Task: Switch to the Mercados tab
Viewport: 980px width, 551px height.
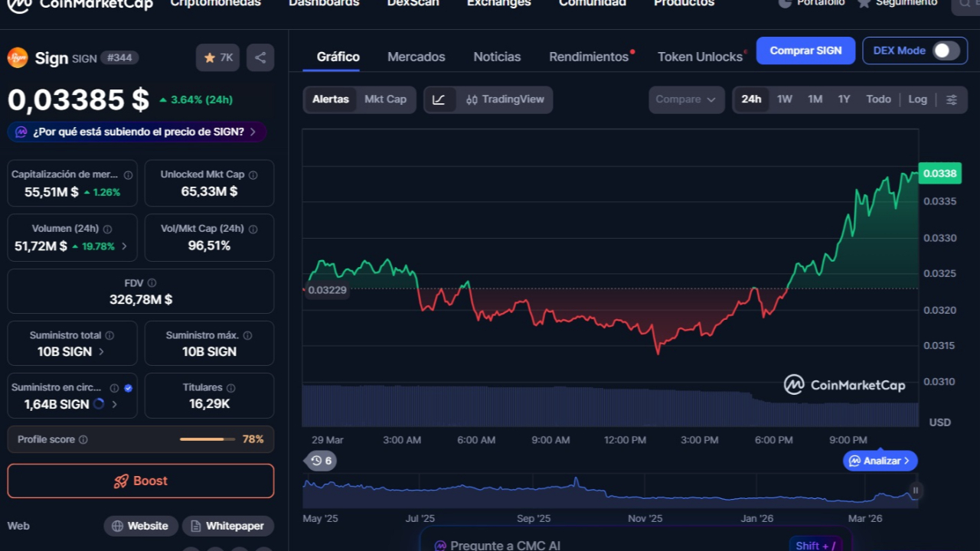Action: point(416,57)
